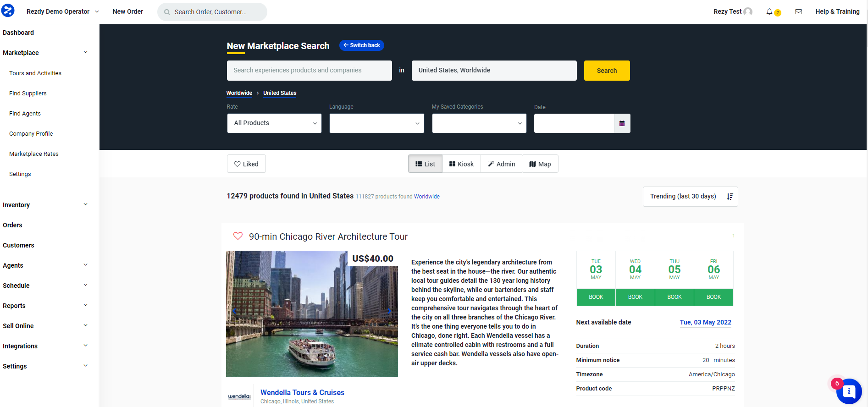The height and width of the screenshot is (407, 868).
Task: Toggle the Liked products filter
Action: [x=246, y=164]
